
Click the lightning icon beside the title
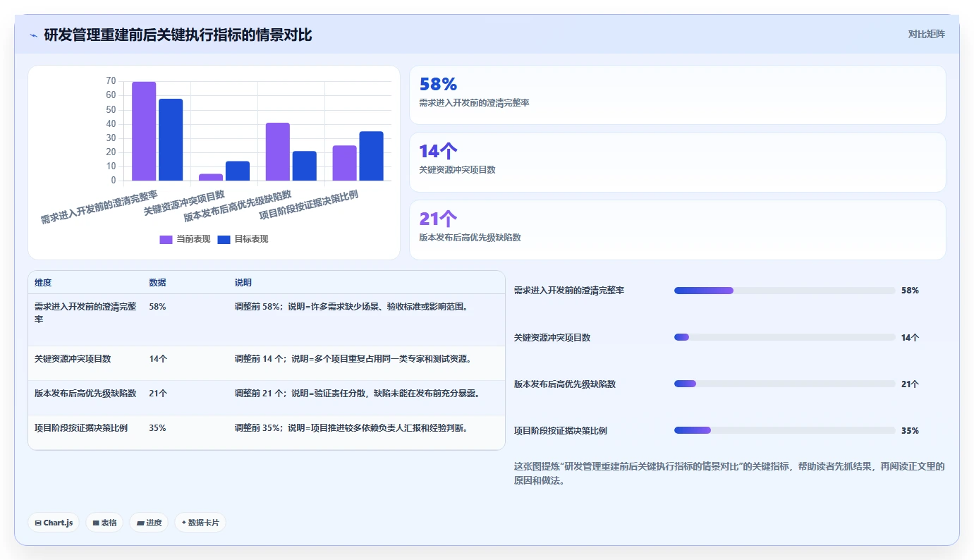(x=33, y=35)
